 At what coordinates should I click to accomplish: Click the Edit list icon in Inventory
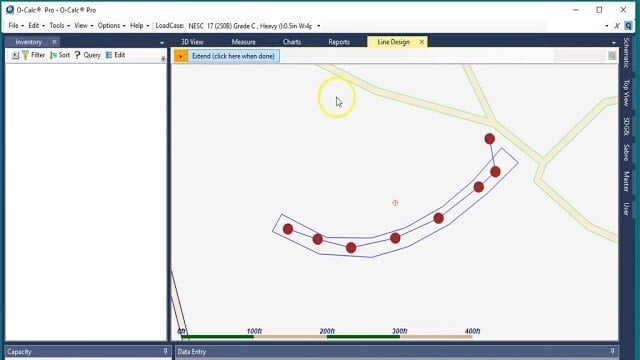coord(109,55)
